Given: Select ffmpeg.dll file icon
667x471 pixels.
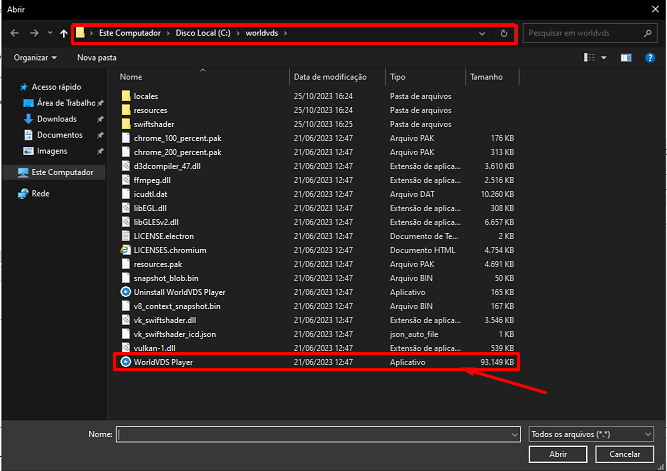Looking at the screenshot, I should pyautogui.click(x=125, y=180).
